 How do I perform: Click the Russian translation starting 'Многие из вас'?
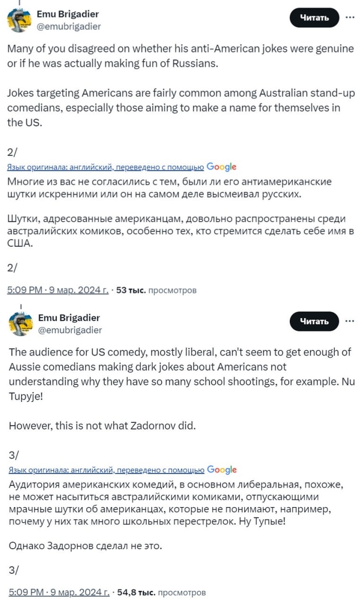pyautogui.click(x=170, y=188)
